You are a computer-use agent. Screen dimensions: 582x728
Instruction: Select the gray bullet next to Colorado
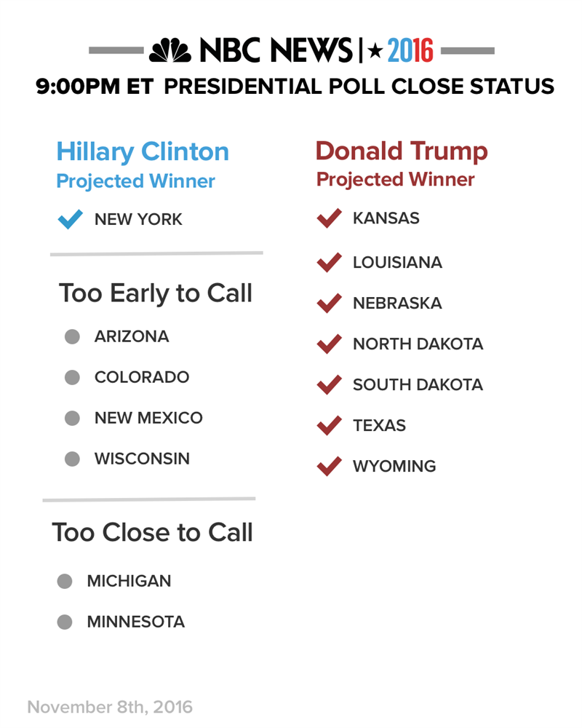pyautogui.click(x=72, y=377)
